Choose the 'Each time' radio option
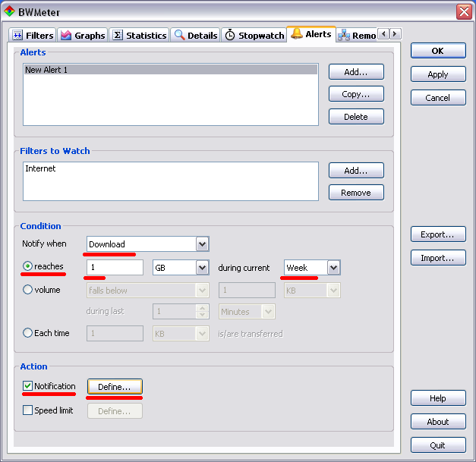The image size is (476, 462). coord(28,332)
